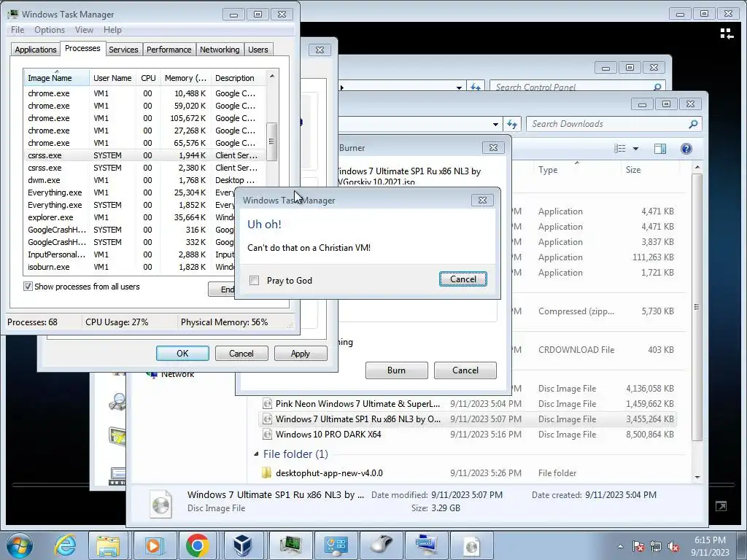Open view options dropdown arrow in Downloads
This screenshot has height=560, width=747.
[635, 149]
